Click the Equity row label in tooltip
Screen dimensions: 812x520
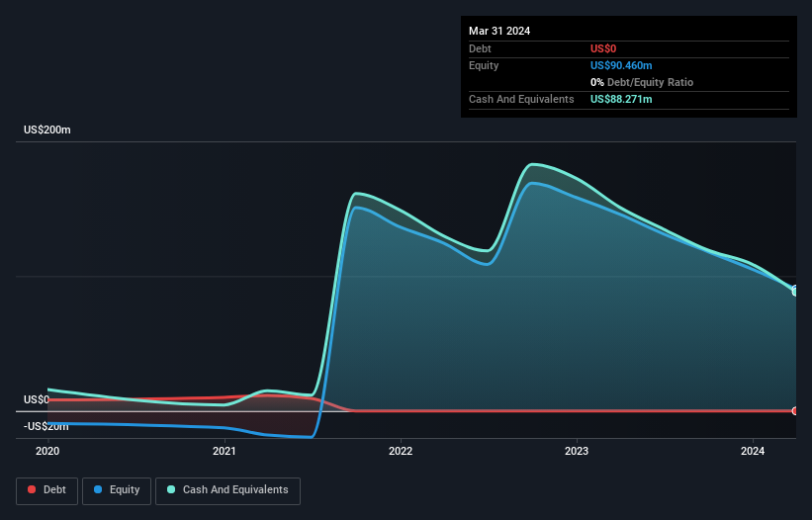(484, 65)
